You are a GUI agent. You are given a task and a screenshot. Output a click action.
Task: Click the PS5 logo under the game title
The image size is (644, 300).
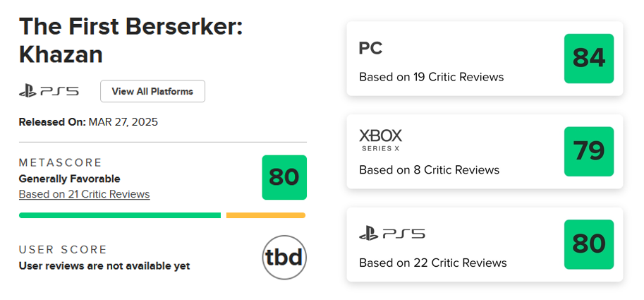pyautogui.click(x=49, y=91)
